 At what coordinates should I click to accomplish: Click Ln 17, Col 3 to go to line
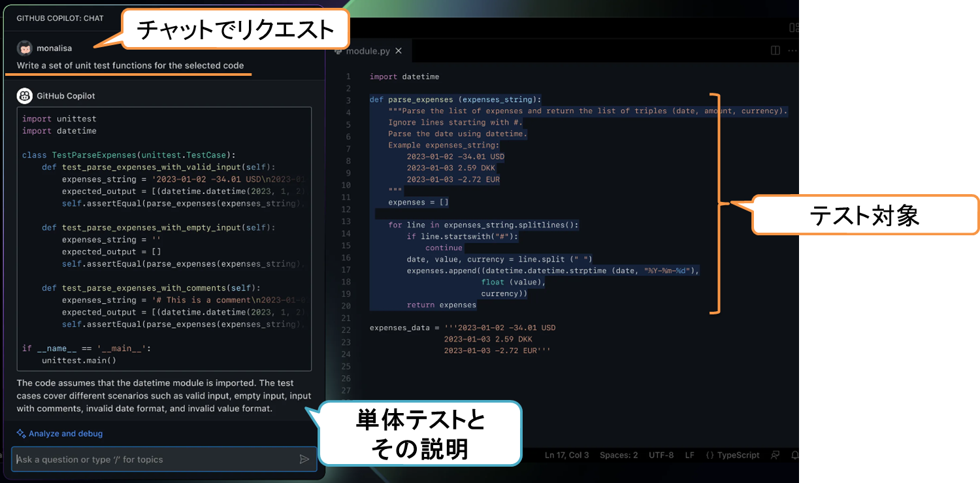tap(566, 455)
